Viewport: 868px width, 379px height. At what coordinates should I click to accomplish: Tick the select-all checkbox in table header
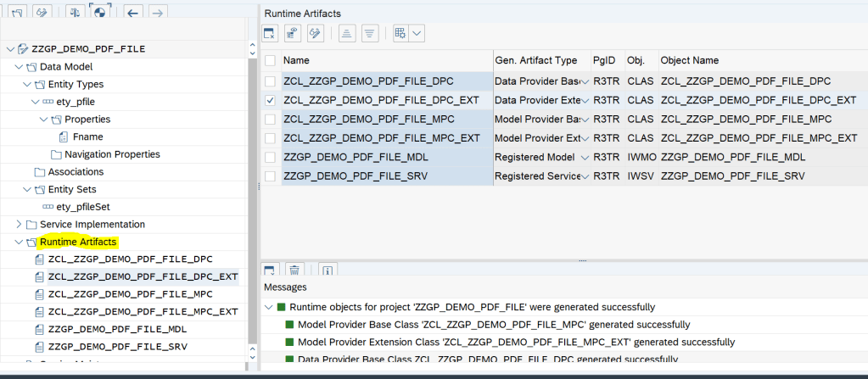click(270, 60)
